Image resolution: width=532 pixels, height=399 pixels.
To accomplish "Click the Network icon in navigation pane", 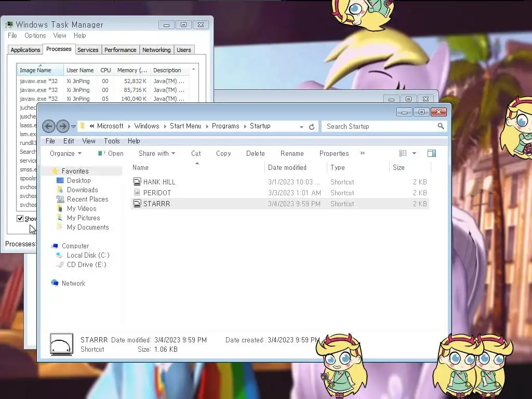I will tap(55, 283).
